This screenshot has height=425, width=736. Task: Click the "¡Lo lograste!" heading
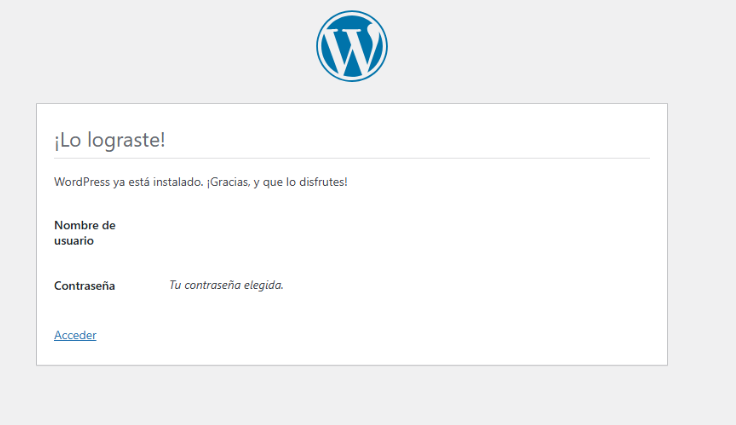pos(110,140)
